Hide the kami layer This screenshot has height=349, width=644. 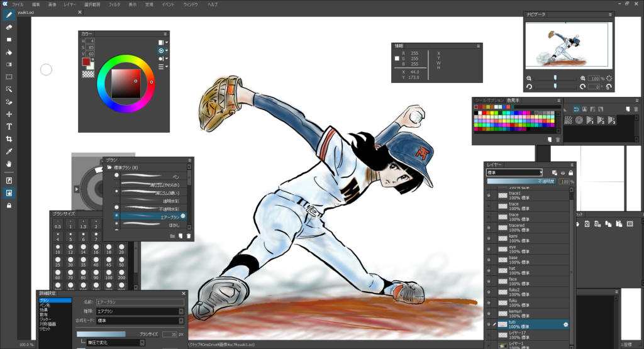point(489,236)
